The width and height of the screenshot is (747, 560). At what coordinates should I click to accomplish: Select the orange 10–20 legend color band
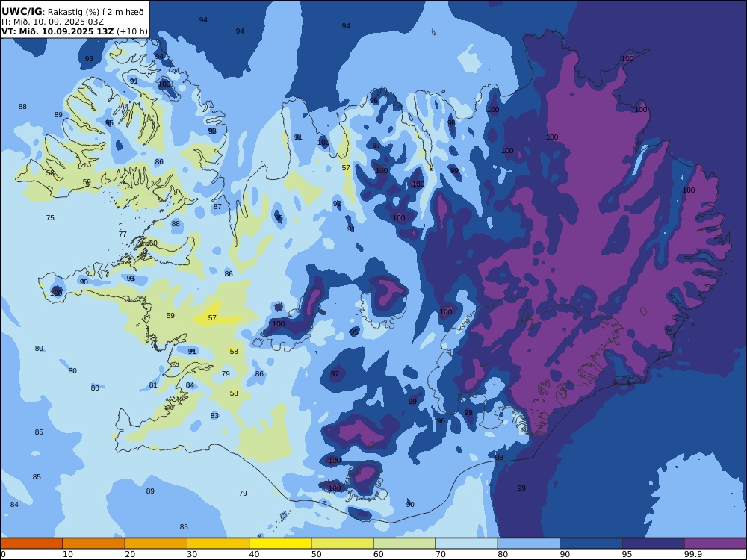point(94,544)
